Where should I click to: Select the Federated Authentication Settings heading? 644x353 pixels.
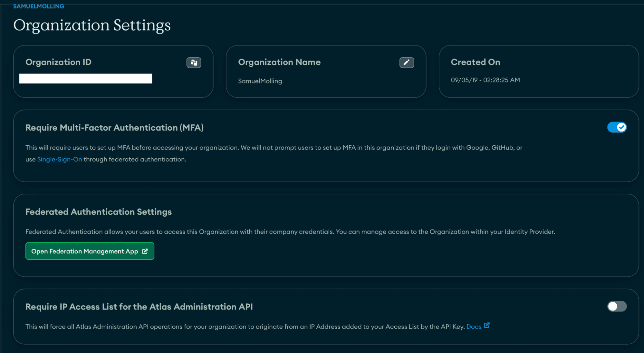click(99, 212)
